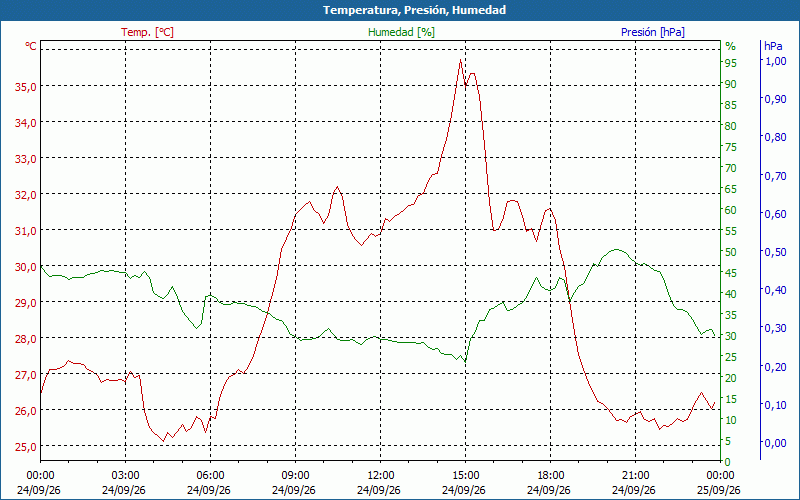Click humidity axis value '85'

pyautogui.click(x=731, y=105)
